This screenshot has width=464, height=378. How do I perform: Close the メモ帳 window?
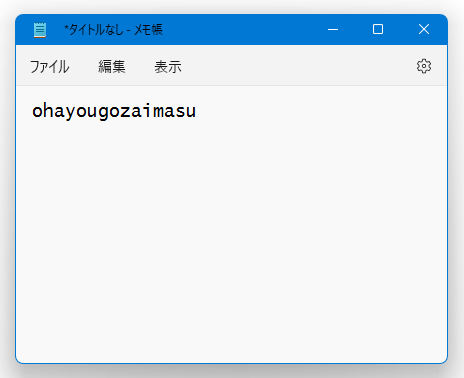(424, 29)
